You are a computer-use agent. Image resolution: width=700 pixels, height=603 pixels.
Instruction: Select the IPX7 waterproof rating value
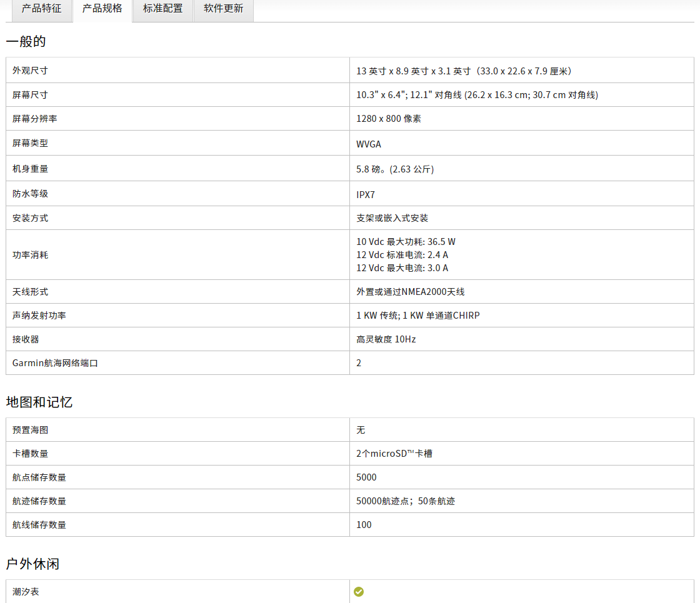366,194
